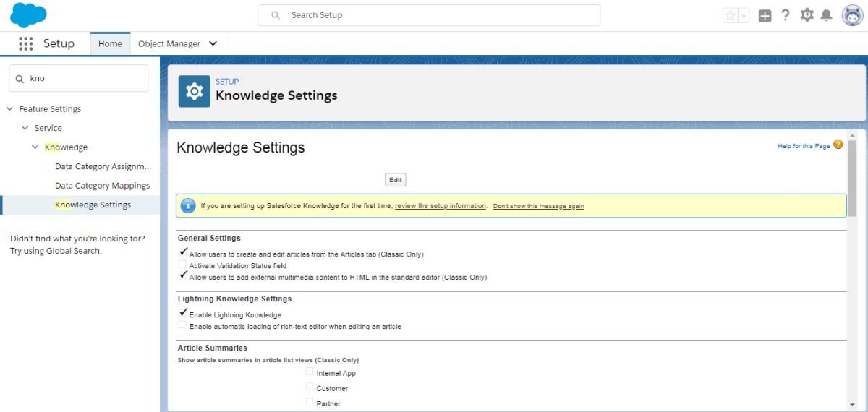Screen dimensions: 868x412
Task: Toggle 'Allow users to create and edit articles' checkbox
Action: pyautogui.click(x=183, y=253)
